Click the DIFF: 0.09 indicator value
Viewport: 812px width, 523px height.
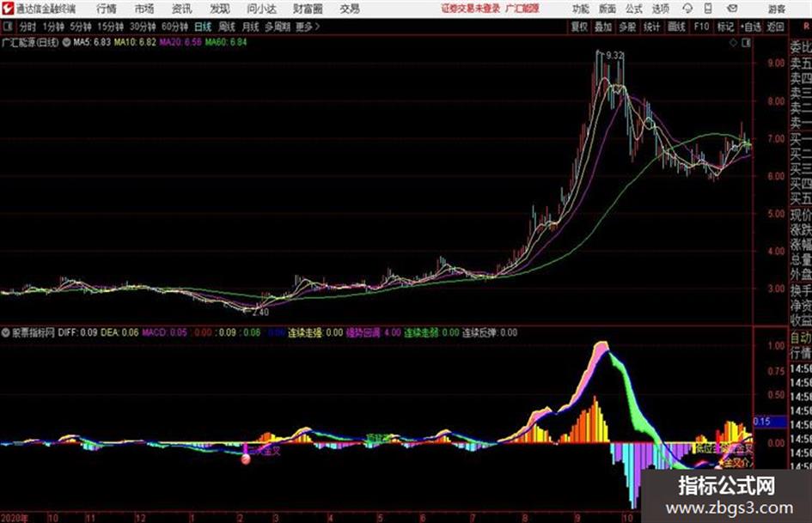pyautogui.click(x=77, y=332)
